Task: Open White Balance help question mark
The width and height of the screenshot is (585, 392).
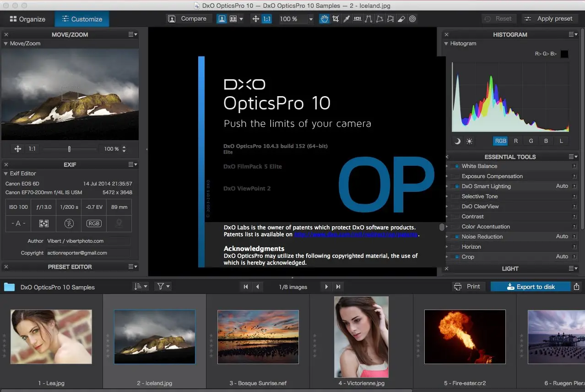Action: point(574,166)
